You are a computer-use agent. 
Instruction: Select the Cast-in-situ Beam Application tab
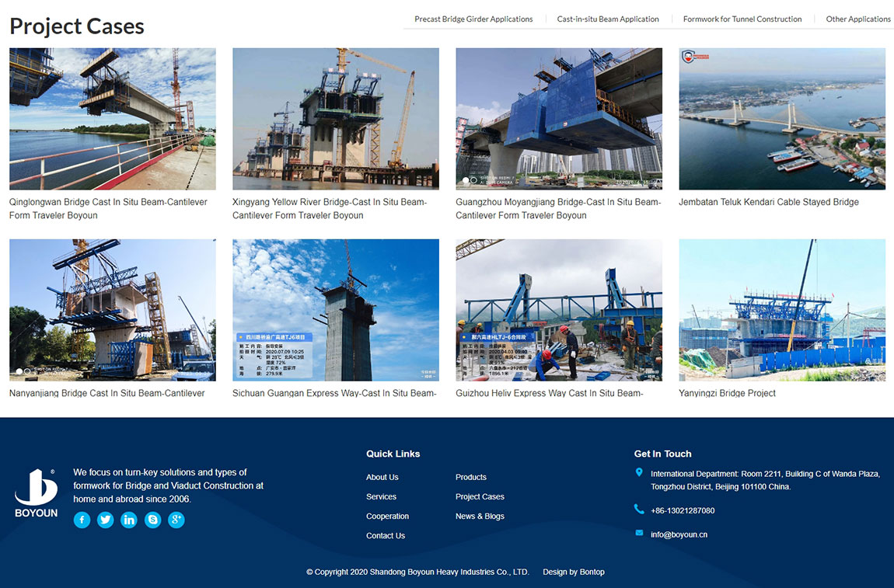tap(607, 19)
